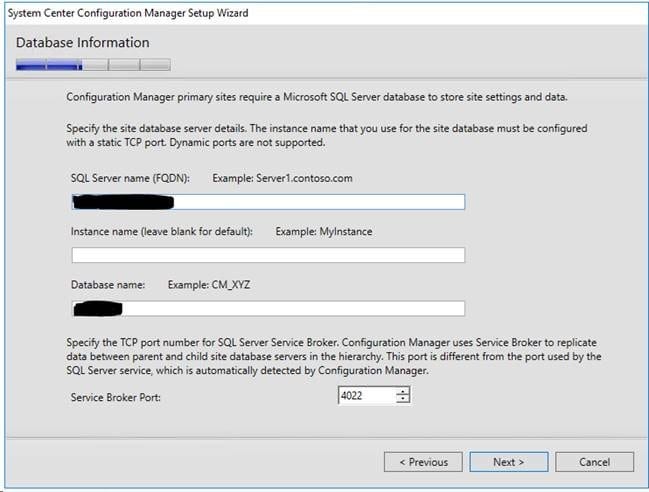Go back with the Previous button
The width and height of the screenshot is (649, 492).
(x=423, y=462)
